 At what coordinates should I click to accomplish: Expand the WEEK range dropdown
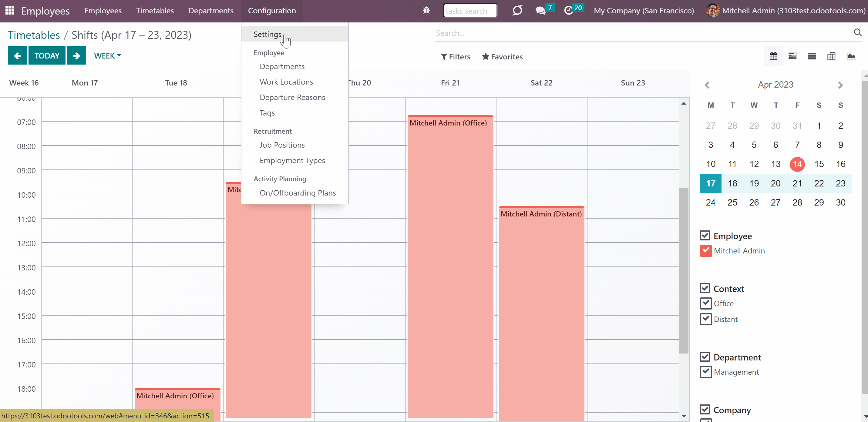(x=107, y=55)
